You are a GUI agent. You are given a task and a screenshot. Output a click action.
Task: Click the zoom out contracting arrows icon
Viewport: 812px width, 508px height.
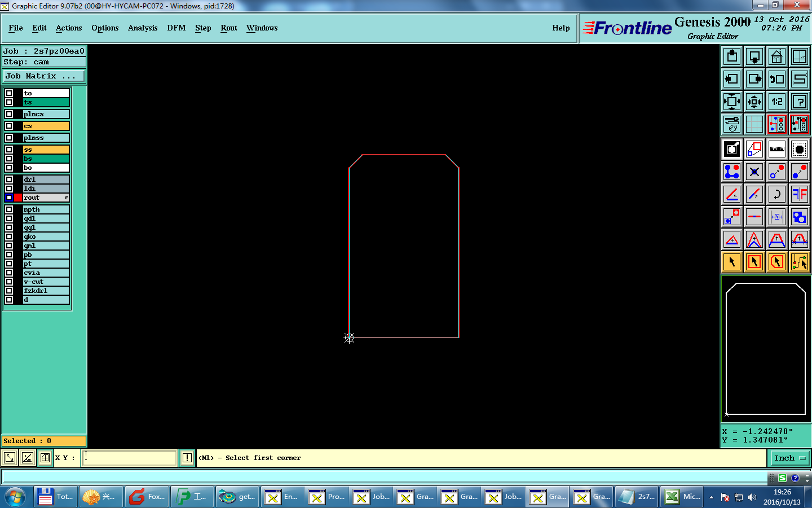pos(754,102)
